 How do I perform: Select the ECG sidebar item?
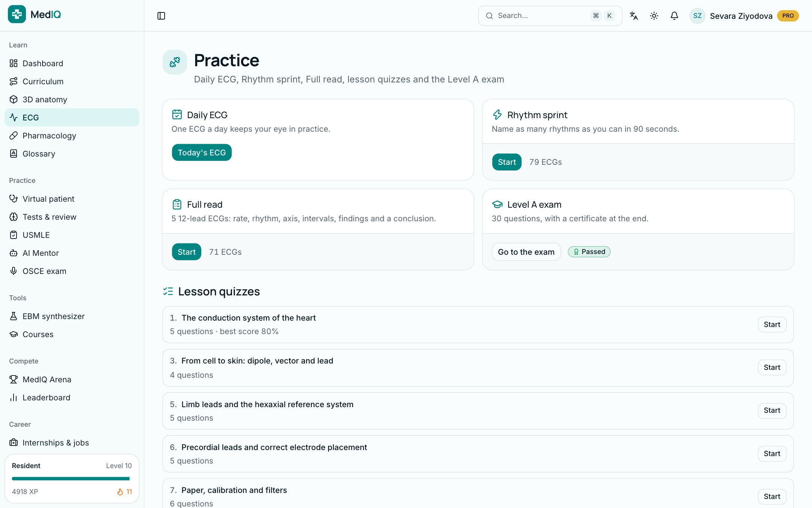[72, 117]
